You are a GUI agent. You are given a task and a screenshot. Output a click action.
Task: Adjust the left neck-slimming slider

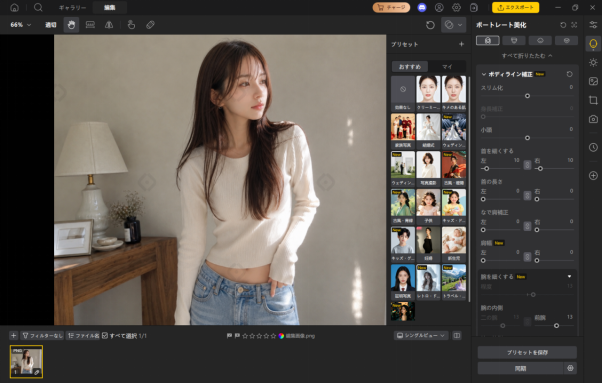click(486, 168)
